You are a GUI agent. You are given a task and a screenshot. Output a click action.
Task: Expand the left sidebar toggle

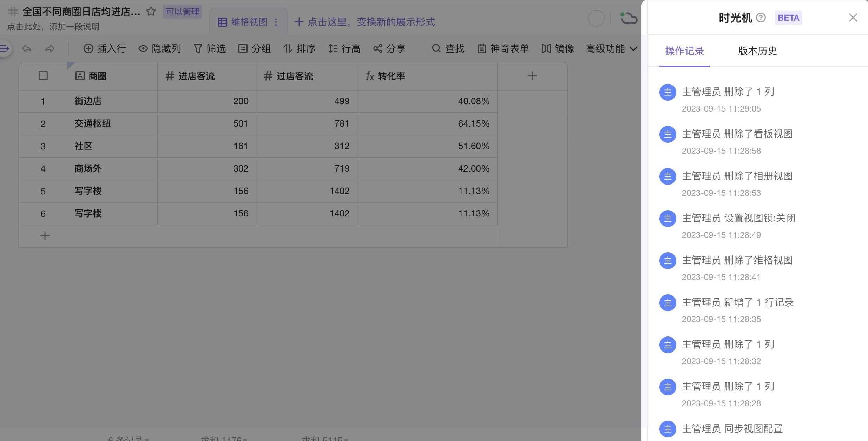point(5,48)
